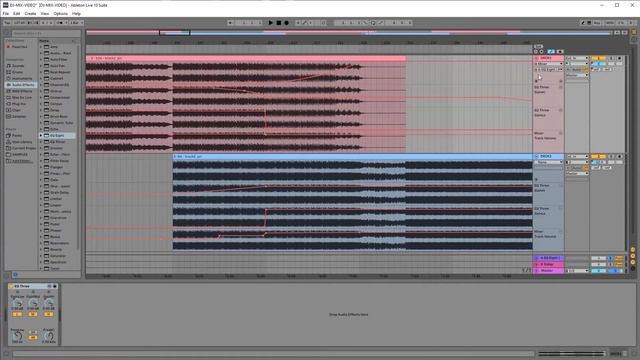Fold the DECK1 track with its arrow
The height and width of the screenshot is (360, 640).
pos(537,58)
